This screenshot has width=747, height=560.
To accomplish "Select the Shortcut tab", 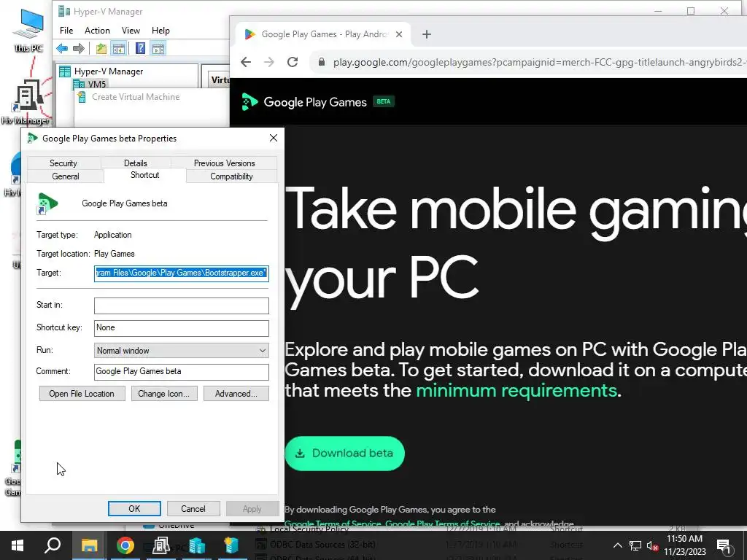I will pyautogui.click(x=145, y=175).
